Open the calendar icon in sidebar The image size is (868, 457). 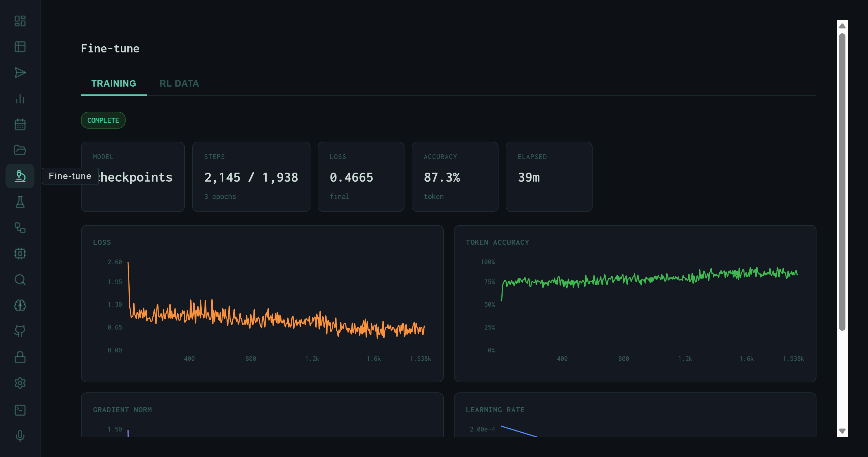coord(20,125)
